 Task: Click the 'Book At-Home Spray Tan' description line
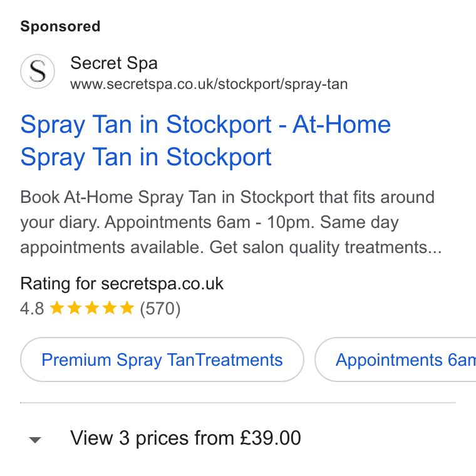coord(227,197)
